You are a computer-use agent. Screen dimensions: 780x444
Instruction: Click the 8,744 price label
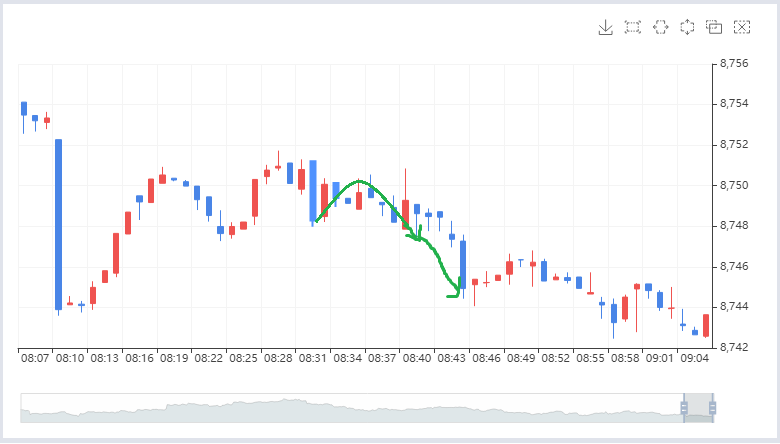734,307
